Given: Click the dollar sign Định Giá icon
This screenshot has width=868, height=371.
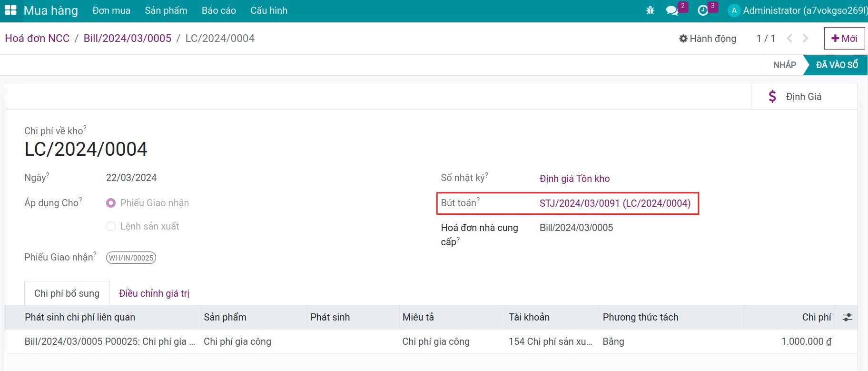Looking at the screenshot, I should click(x=772, y=97).
